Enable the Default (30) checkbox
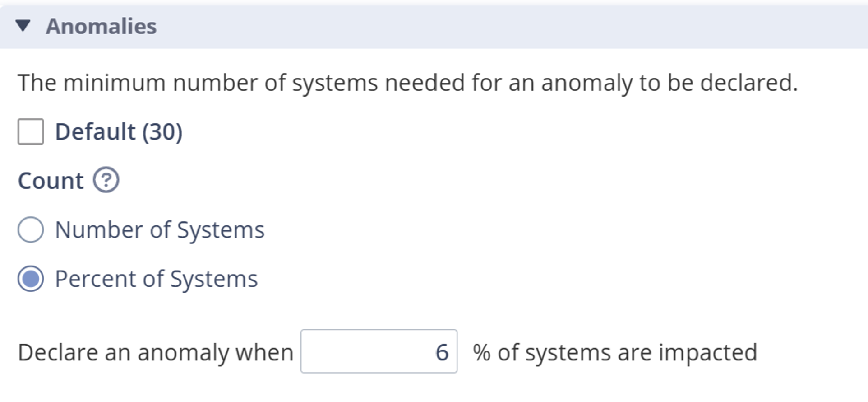 tap(31, 131)
